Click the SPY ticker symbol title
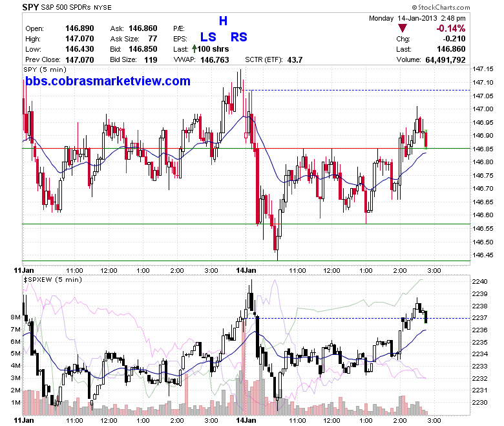This screenshot has width=504, height=426. (30, 7)
